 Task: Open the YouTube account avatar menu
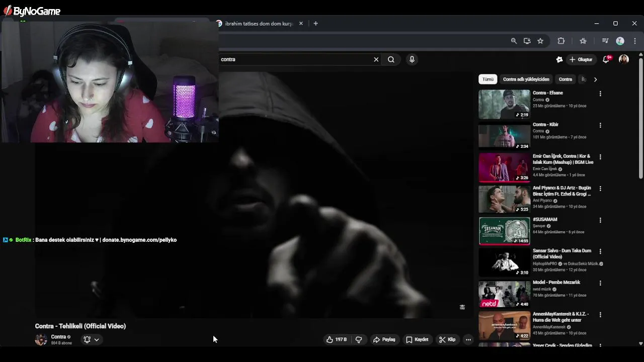click(624, 59)
